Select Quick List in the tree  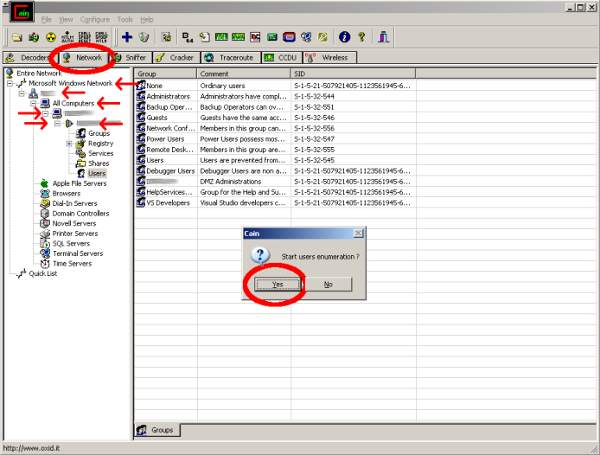tap(42, 274)
